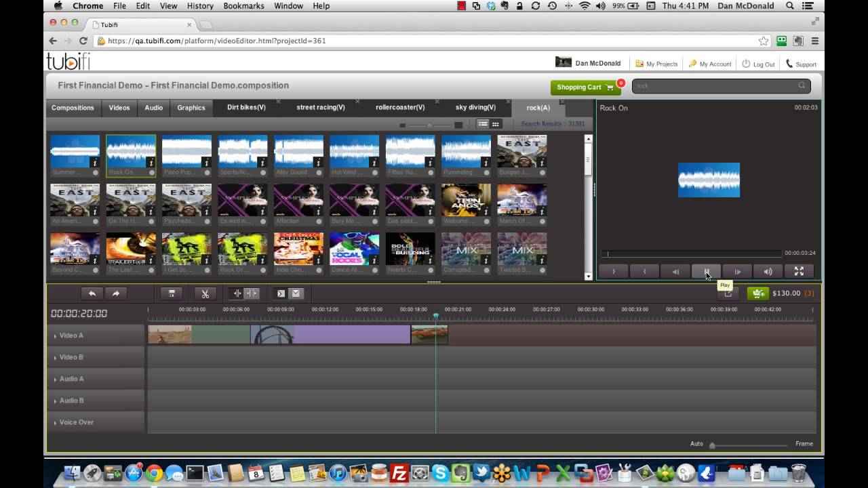Viewport: 868px width, 488px height.
Task: Toggle the envelope-style mode button
Action: pyautogui.click(x=296, y=293)
